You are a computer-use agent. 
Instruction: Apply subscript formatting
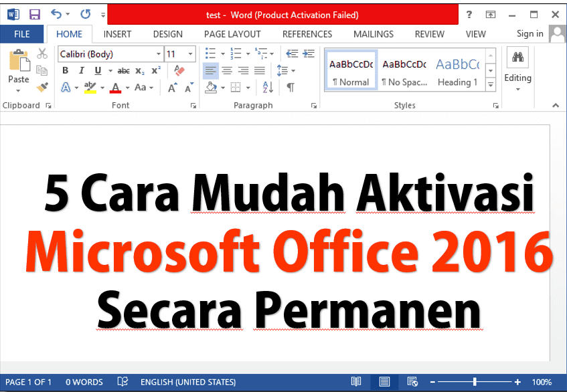tap(140, 71)
